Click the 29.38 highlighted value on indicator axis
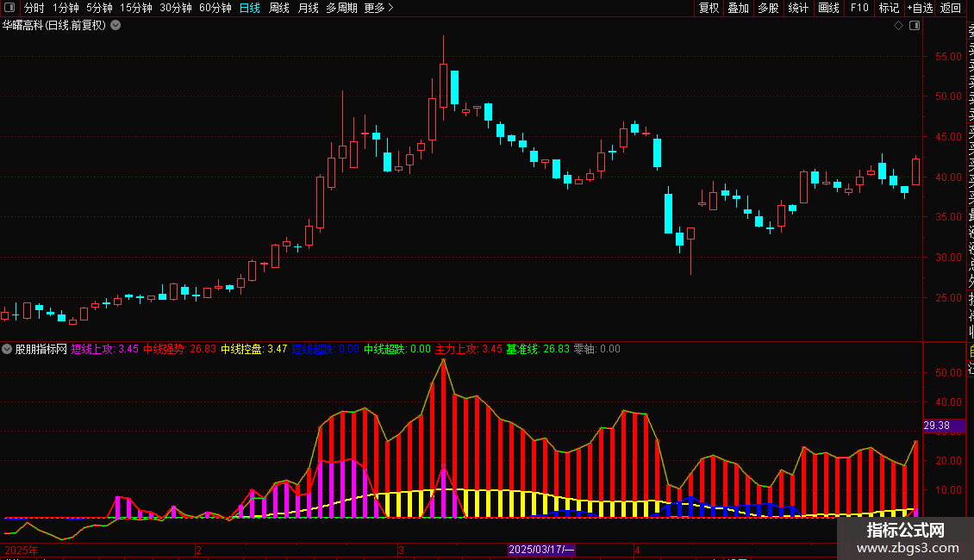The width and height of the screenshot is (974, 560). coord(944,426)
